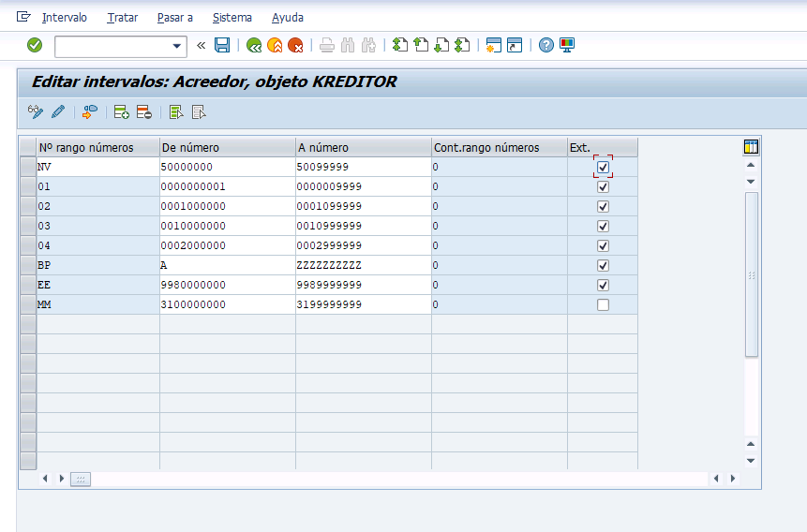This screenshot has width=807, height=532.
Task: Jump to the First Page icon
Action: pyautogui.click(x=400, y=45)
